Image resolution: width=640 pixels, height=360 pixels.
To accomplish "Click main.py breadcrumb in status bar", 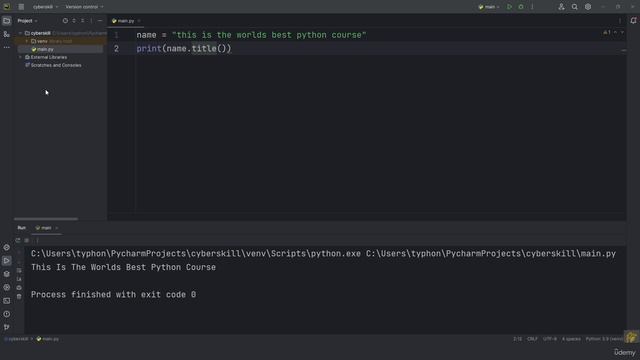I will pyautogui.click(x=48, y=339).
